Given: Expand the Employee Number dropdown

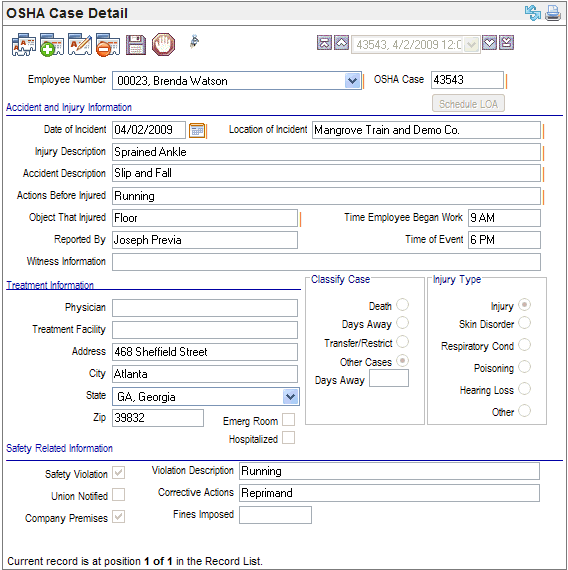Looking at the screenshot, I should pos(352,80).
